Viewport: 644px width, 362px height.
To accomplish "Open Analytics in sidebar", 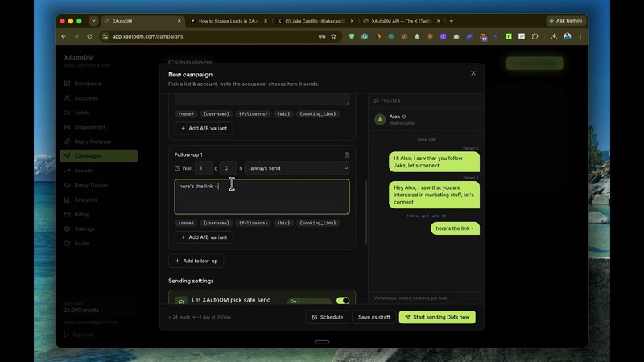I will [98, 200].
